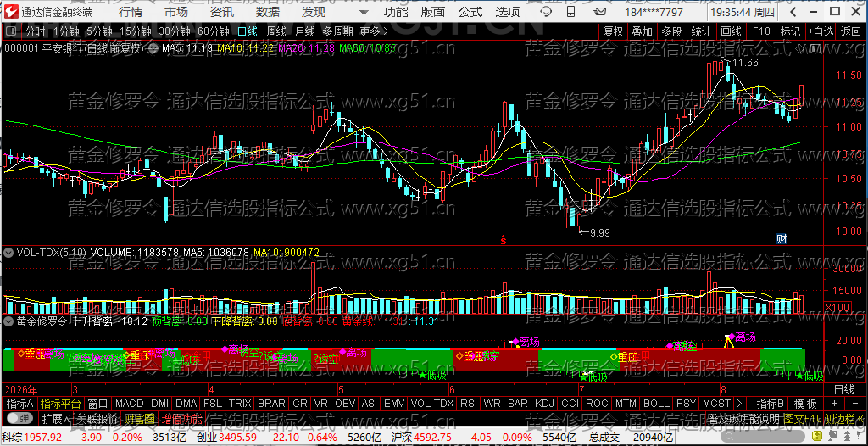Open the 功能 menu
868x446 pixels.
click(396, 12)
